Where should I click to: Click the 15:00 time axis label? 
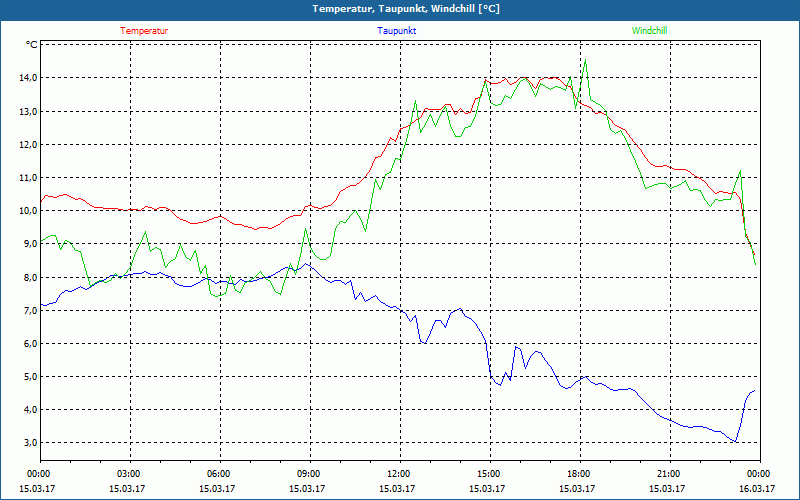tap(490, 474)
